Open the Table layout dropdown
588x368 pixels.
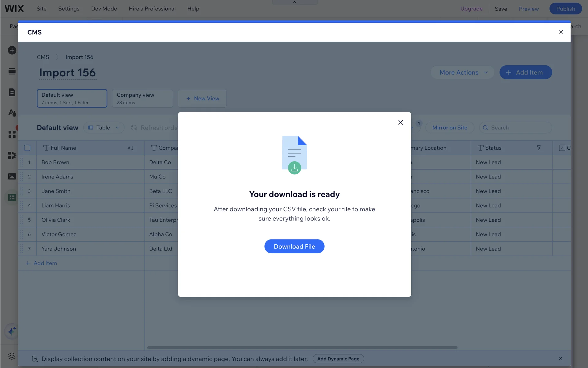coord(104,128)
